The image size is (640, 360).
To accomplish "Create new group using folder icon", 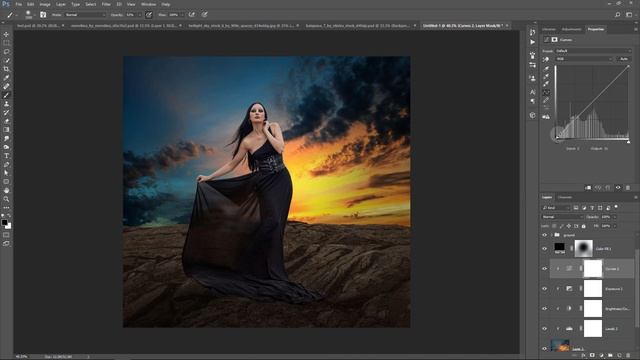I will (x=610, y=356).
